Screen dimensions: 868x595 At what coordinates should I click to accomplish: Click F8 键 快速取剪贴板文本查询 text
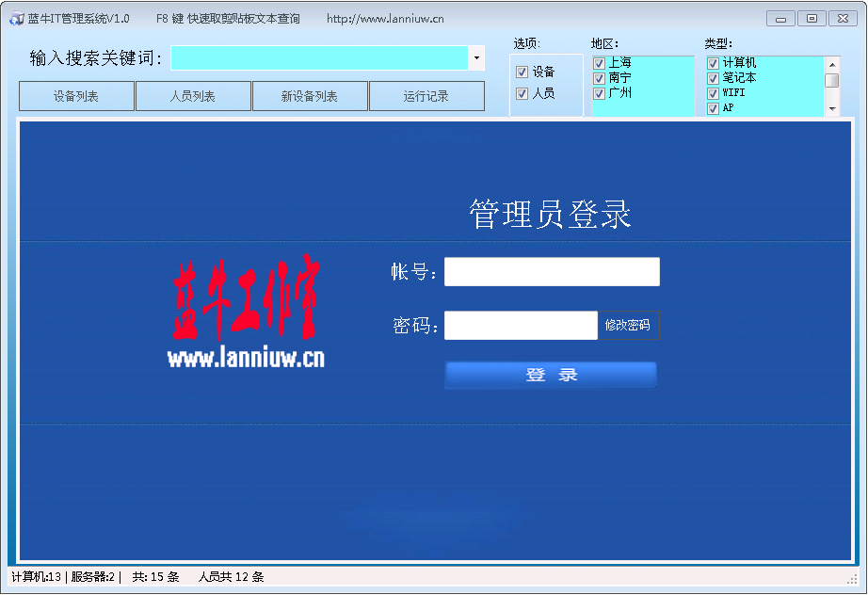tap(228, 19)
